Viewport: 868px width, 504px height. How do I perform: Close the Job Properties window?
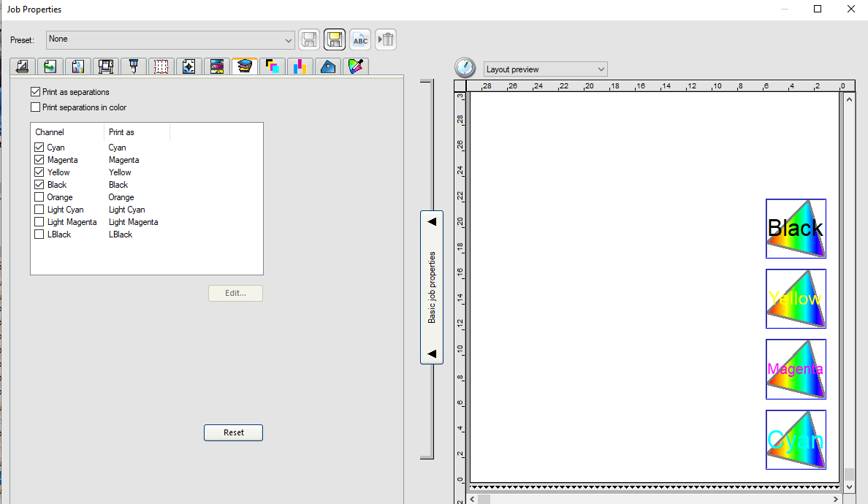tap(851, 9)
